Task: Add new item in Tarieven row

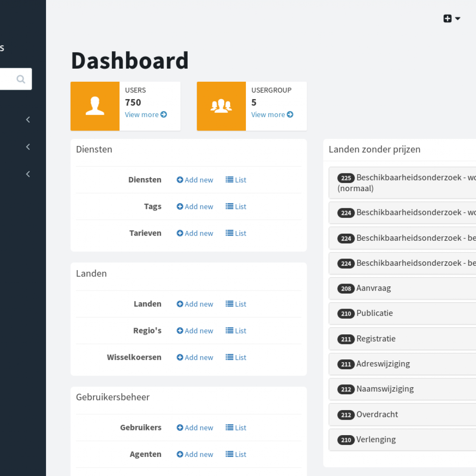Action: pyautogui.click(x=195, y=233)
